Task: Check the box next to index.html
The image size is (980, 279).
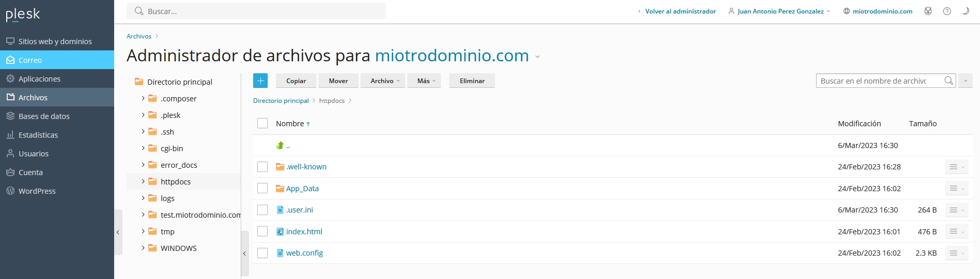Action: tap(263, 232)
